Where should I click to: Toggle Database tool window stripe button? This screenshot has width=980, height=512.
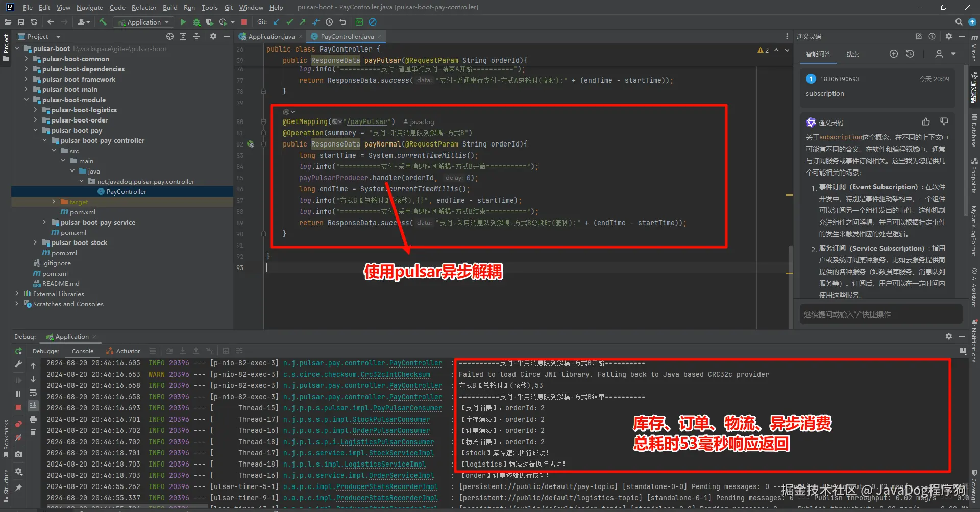pos(974,130)
